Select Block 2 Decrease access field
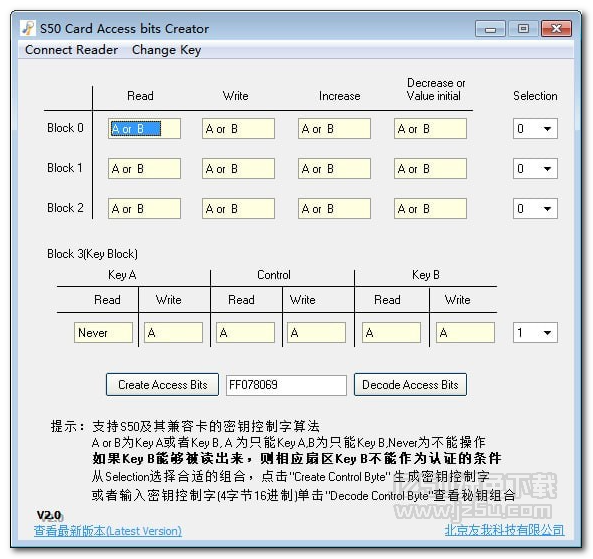 [x=430, y=209]
